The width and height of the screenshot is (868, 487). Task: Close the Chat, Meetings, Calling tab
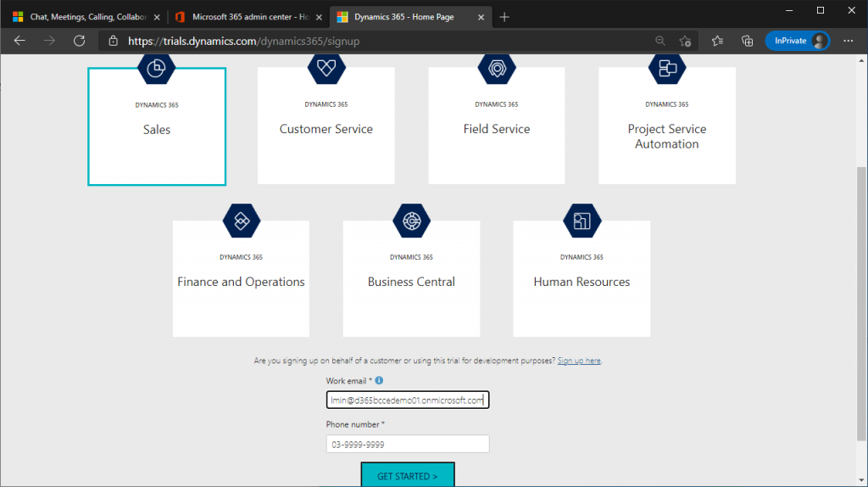157,17
